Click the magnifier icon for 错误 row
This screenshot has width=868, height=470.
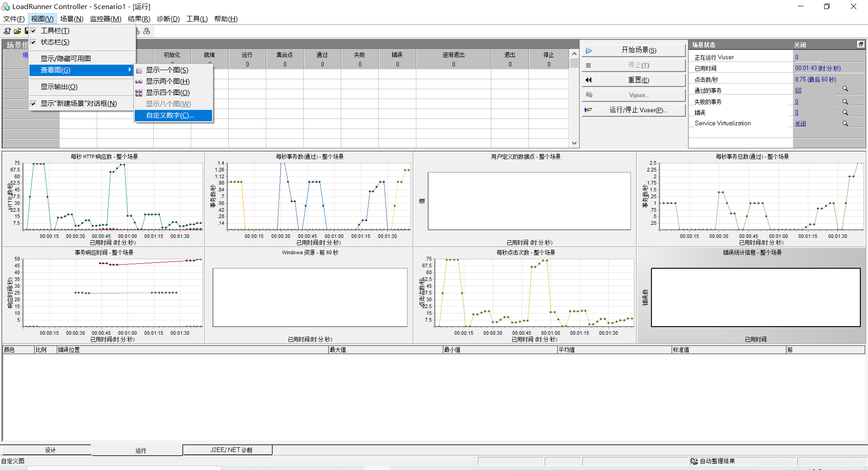pos(845,113)
